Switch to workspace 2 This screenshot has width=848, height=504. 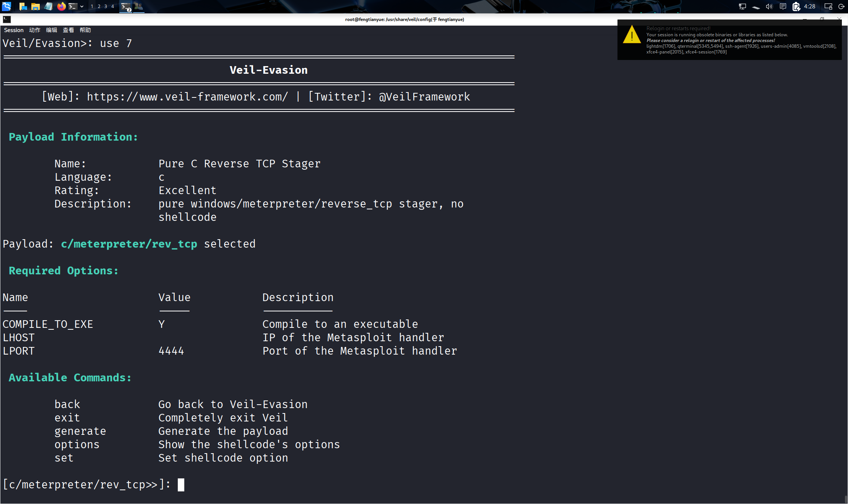[x=99, y=6]
